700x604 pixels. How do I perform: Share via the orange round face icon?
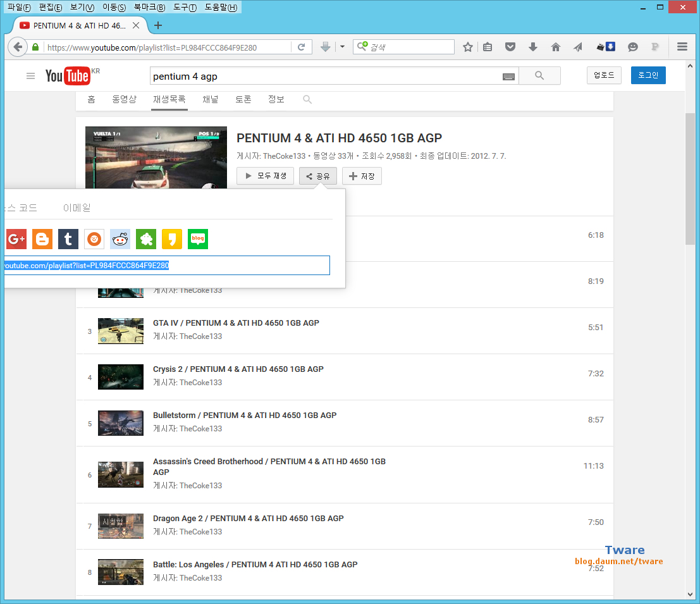(94, 239)
